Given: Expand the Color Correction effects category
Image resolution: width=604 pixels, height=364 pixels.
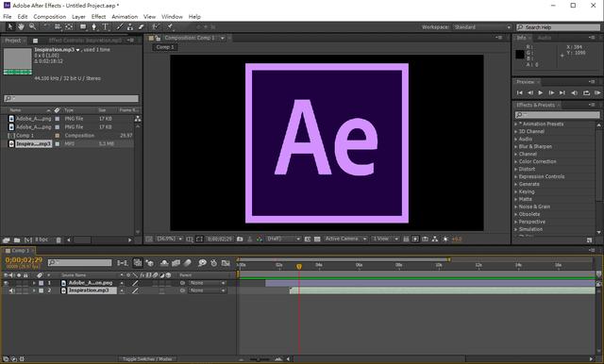Looking at the screenshot, I should tap(537, 161).
